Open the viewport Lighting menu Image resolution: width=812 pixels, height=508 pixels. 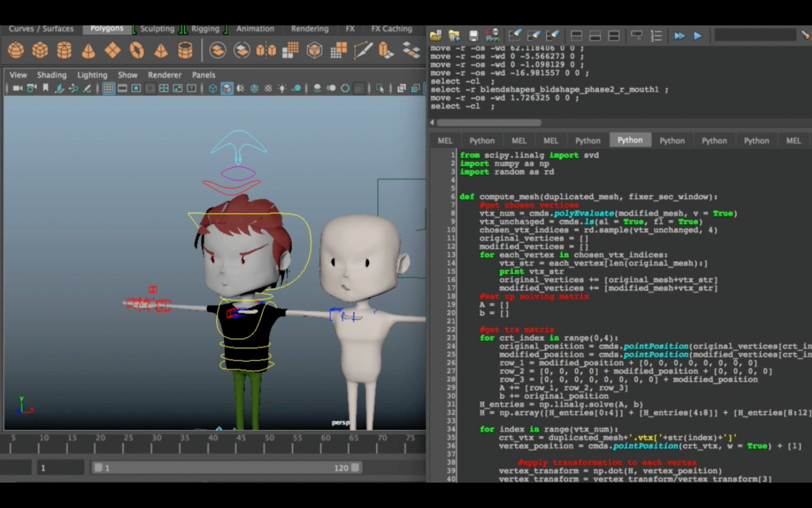point(92,75)
